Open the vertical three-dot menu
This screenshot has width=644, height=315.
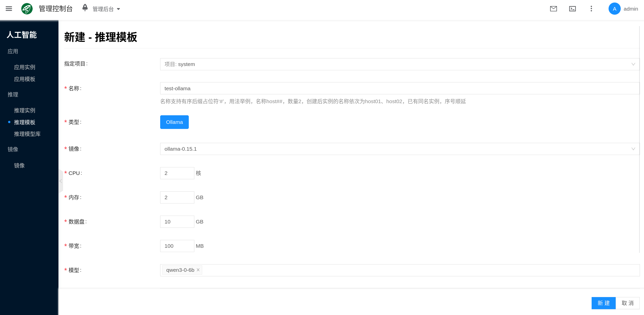[591, 9]
